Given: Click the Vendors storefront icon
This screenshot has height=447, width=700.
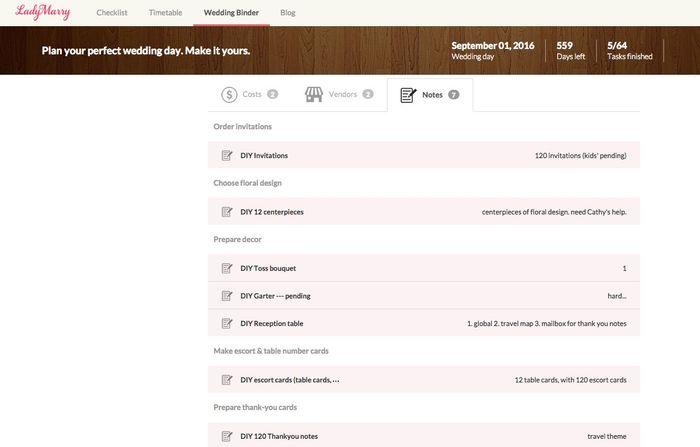Looking at the screenshot, I should coord(314,95).
